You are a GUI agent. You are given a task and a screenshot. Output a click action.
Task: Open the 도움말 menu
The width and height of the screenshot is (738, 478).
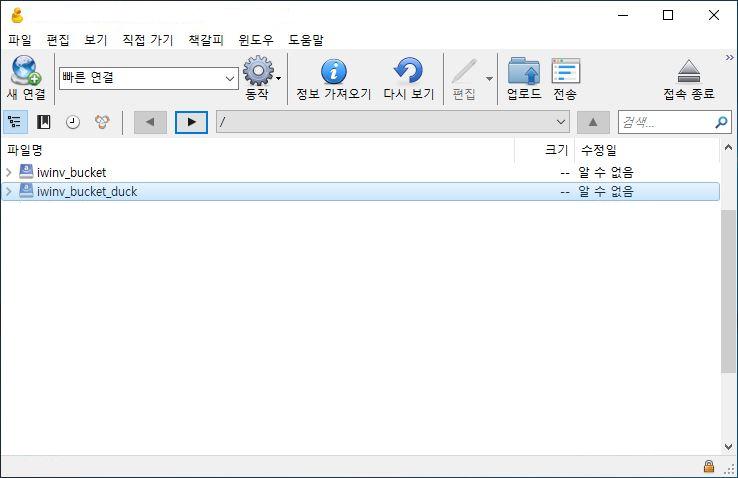pos(305,40)
